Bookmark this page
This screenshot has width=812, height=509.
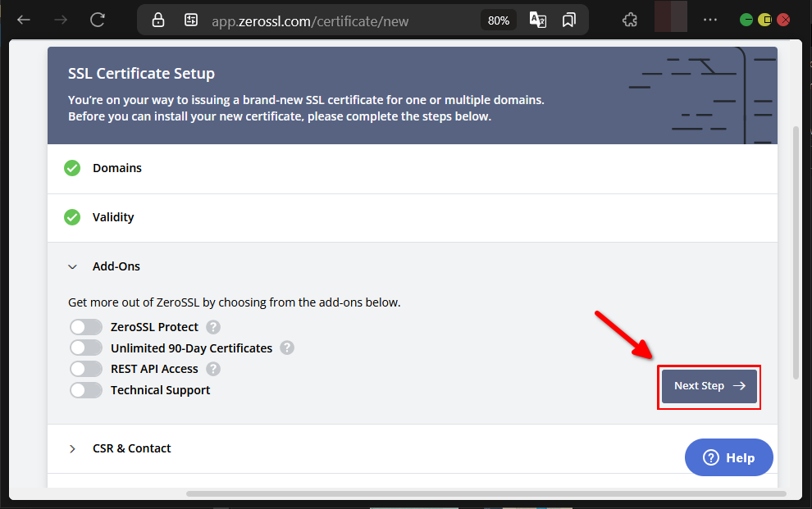568,20
